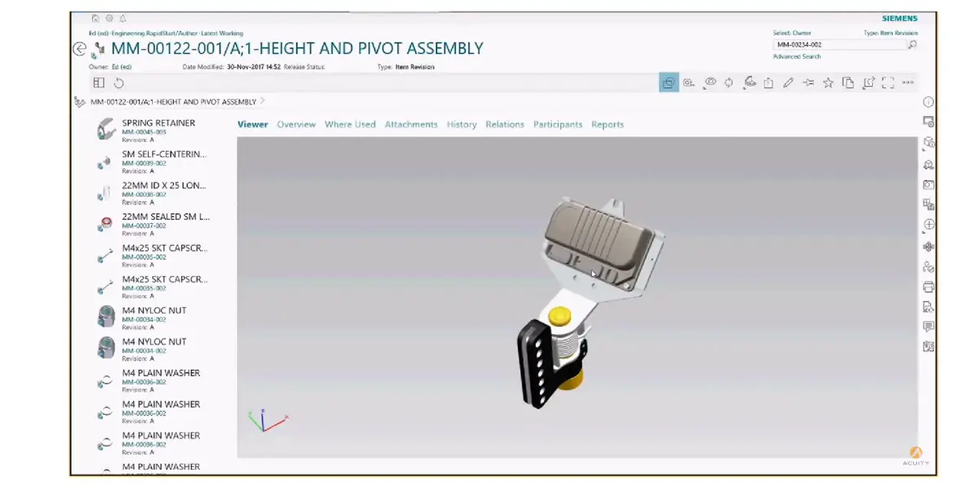Image resolution: width=980 pixels, height=490 pixels.
Task: Open the History tab
Action: coord(461,125)
